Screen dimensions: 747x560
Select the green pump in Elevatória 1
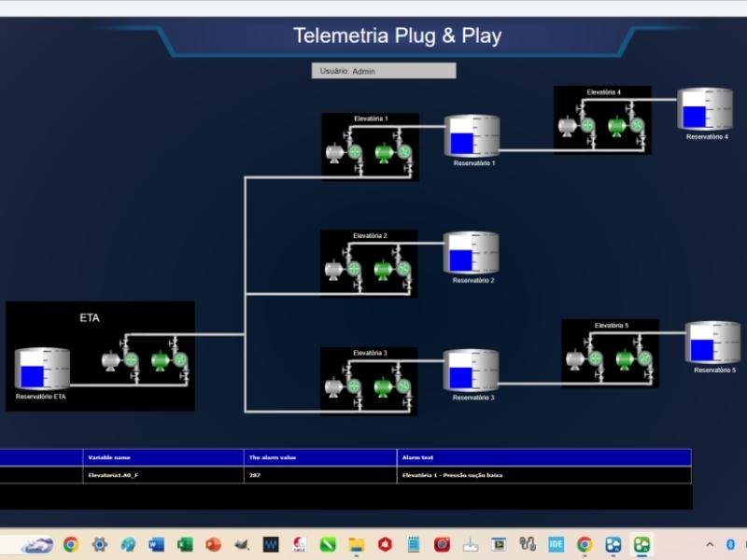pos(383,152)
